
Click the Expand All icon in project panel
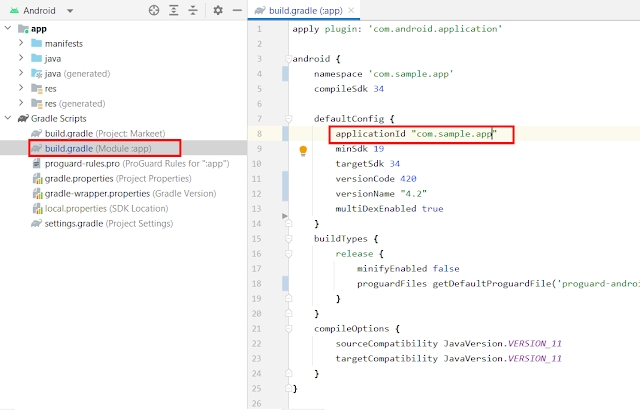click(173, 10)
